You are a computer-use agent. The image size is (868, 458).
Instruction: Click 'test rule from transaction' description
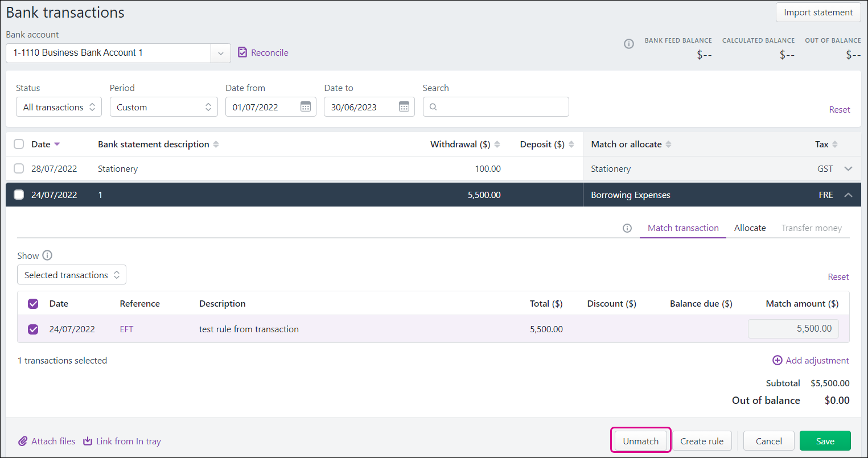(249, 329)
